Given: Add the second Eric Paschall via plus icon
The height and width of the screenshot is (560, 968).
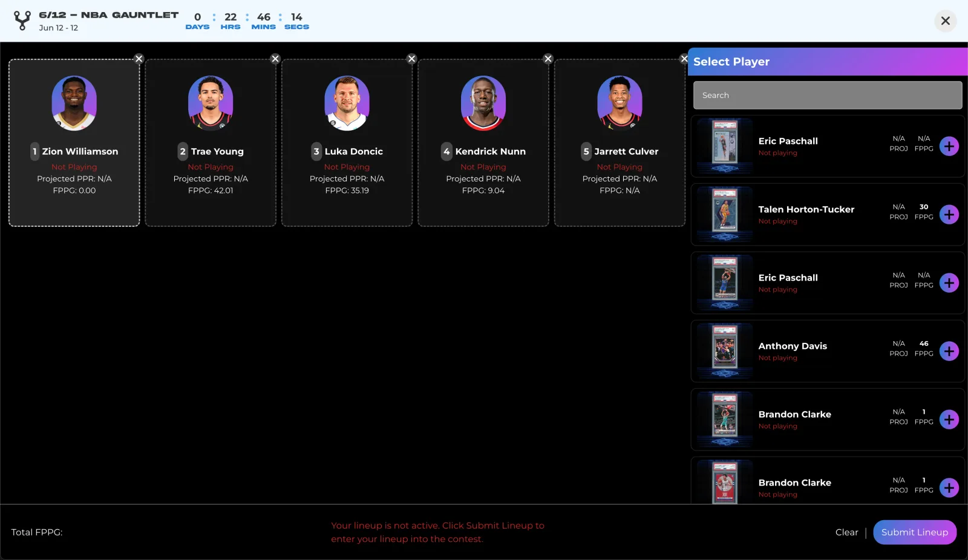Looking at the screenshot, I should pyautogui.click(x=949, y=283).
